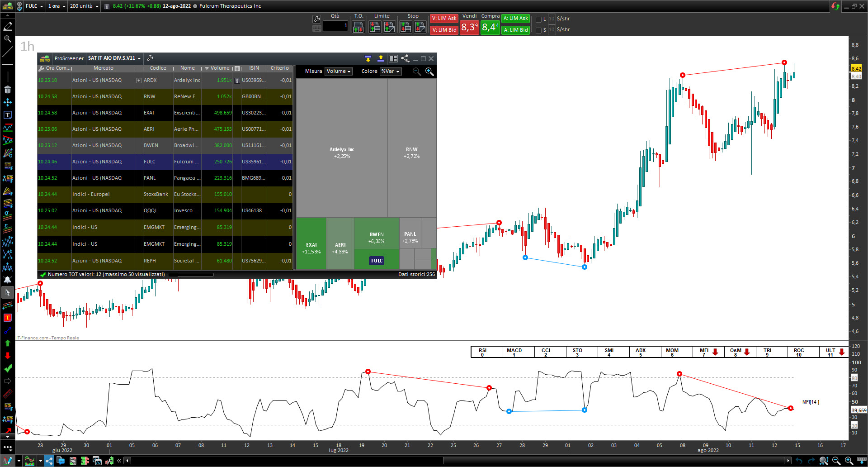
Task: Click the A: LIM Bid button
Action: 516,30
